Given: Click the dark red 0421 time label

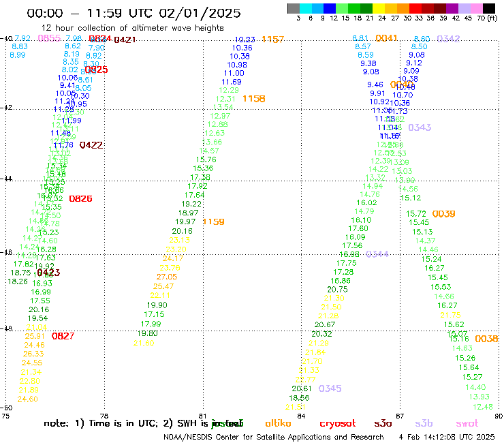Looking at the screenshot, I should [125, 40].
